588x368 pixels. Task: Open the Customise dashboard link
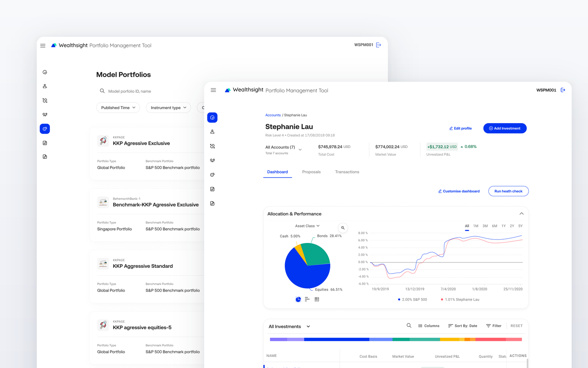click(x=459, y=191)
